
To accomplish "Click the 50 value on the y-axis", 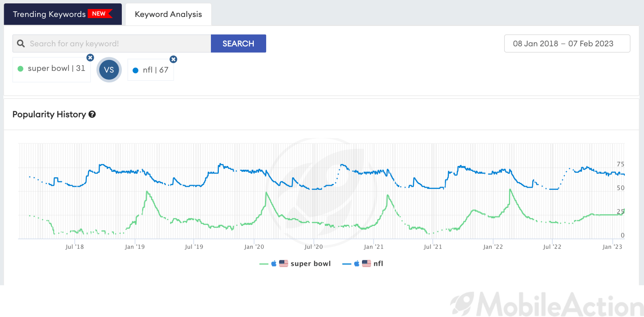I will coord(620,188).
